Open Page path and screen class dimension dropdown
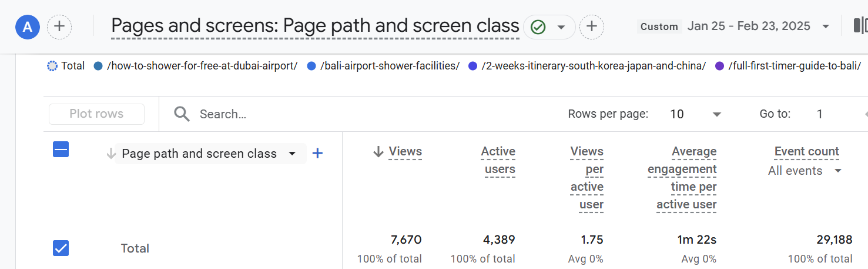 [292, 154]
